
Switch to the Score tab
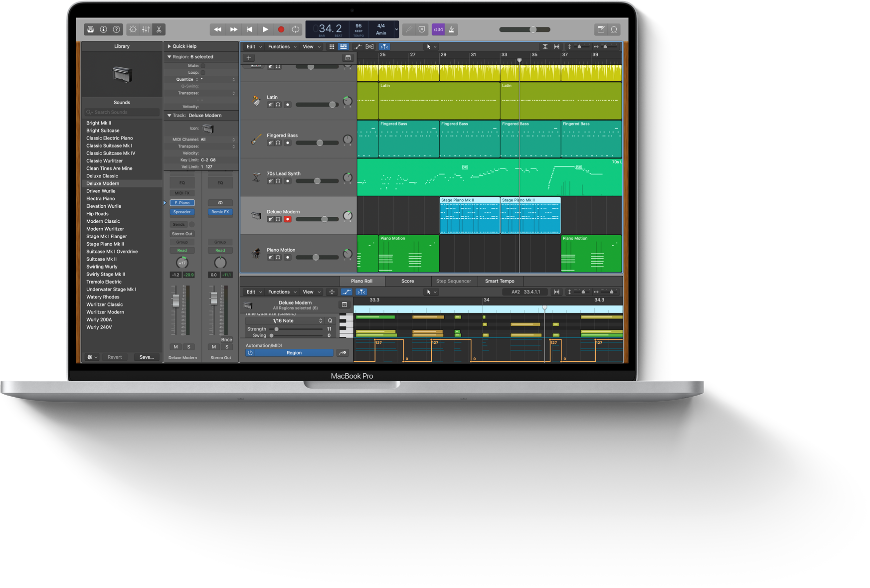pos(407,281)
